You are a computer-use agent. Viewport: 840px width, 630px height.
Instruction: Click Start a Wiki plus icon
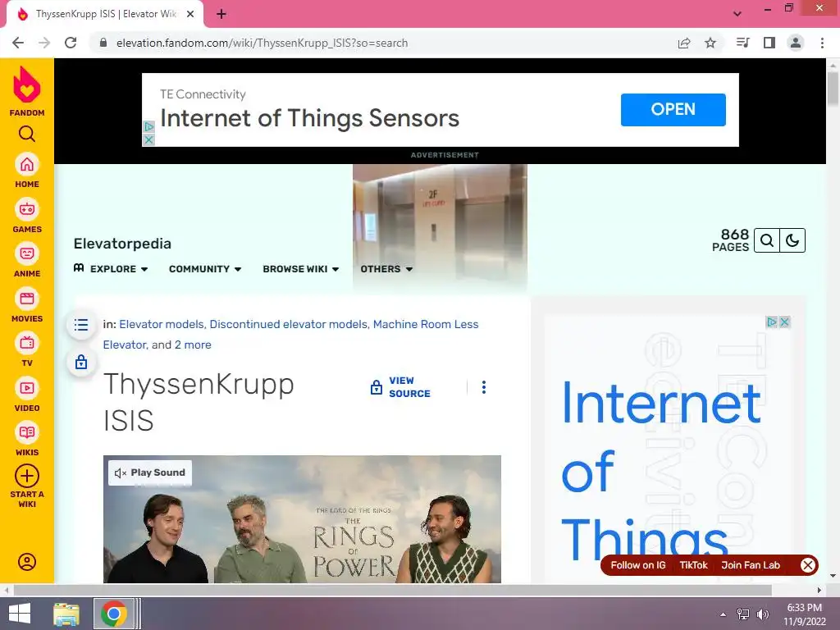(x=27, y=476)
